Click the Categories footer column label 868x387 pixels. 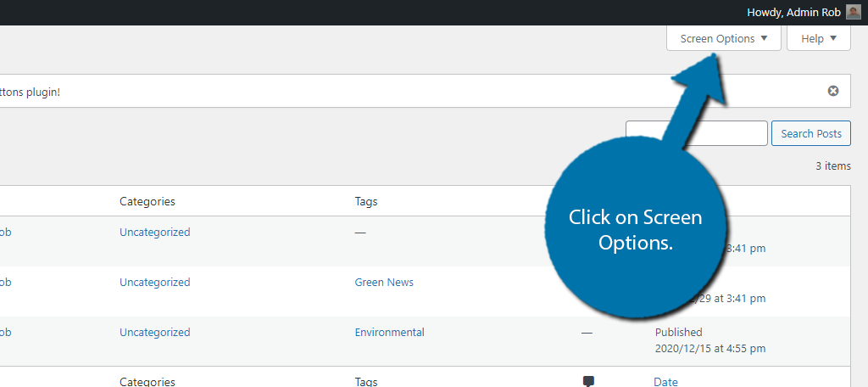(x=147, y=381)
